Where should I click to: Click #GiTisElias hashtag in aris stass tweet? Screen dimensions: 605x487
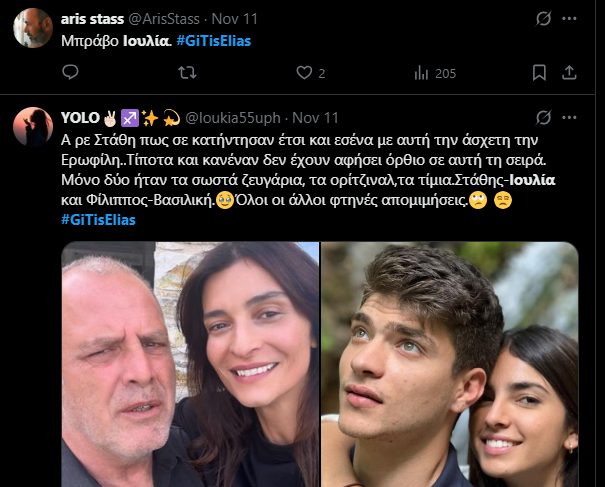[213, 40]
